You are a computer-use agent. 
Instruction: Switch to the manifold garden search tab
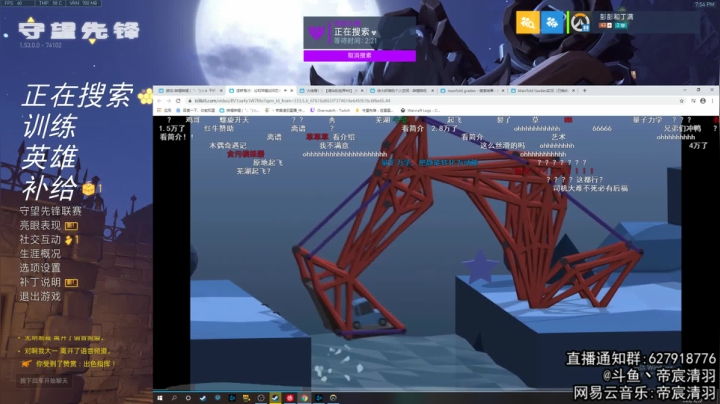pos(472,90)
